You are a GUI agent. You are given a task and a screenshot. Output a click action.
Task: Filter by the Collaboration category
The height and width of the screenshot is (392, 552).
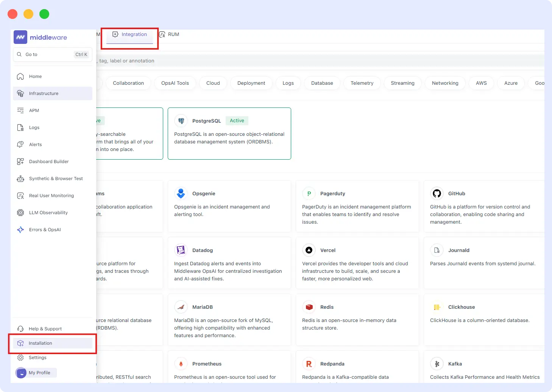coord(128,83)
